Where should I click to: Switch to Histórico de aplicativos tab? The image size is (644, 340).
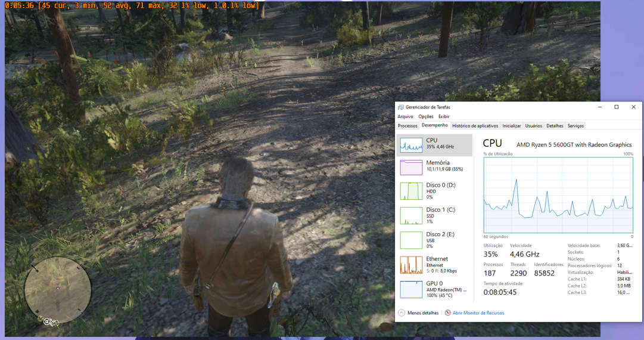point(475,126)
